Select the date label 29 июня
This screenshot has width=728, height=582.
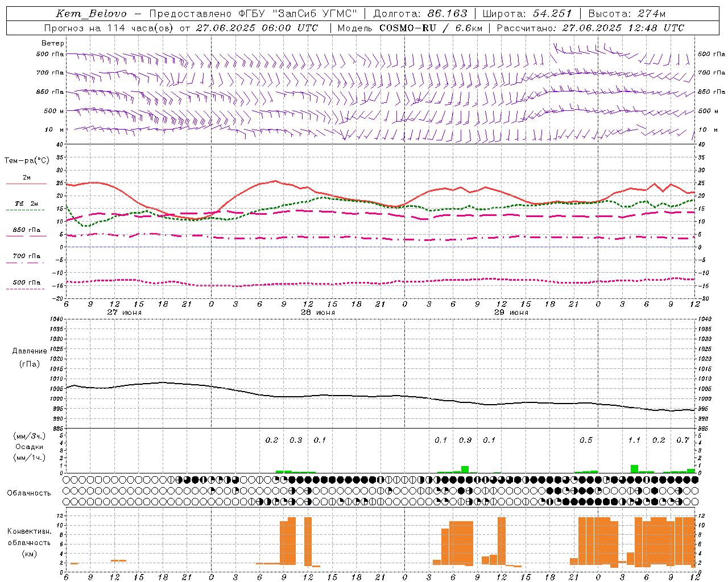[511, 313]
